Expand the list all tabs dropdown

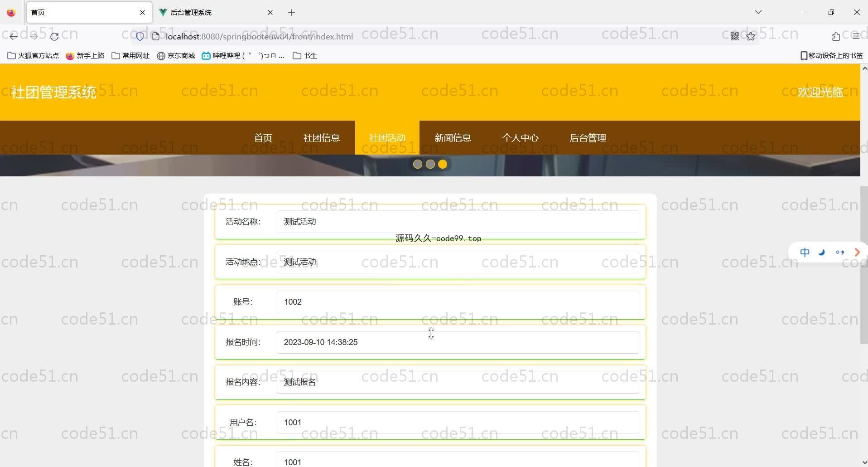coord(758,12)
